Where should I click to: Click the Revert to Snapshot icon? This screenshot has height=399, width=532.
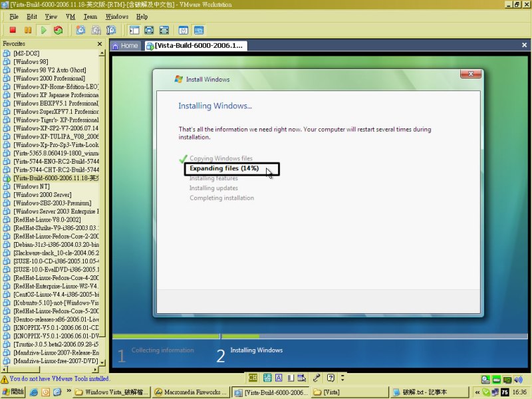[x=96, y=30]
